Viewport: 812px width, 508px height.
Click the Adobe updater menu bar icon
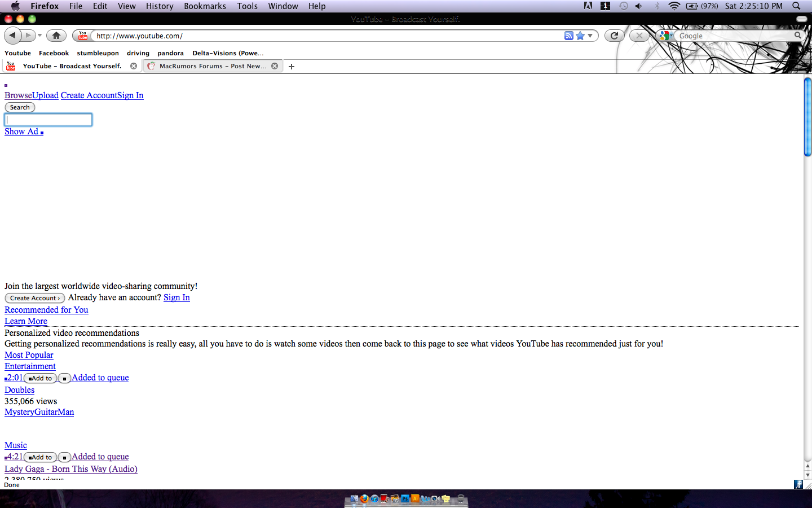(588, 6)
